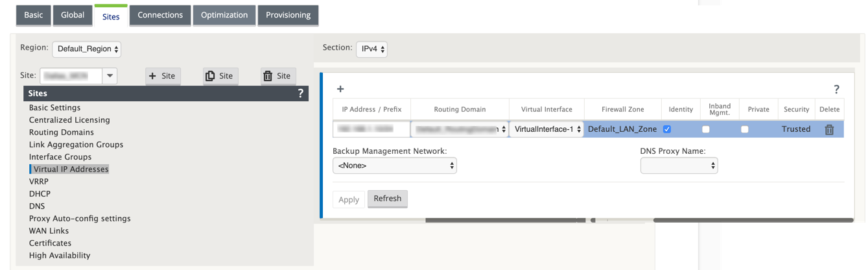Select Virtual IP Addresses item
Viewport: 868px width, 270px height.
tap(71, 169)
